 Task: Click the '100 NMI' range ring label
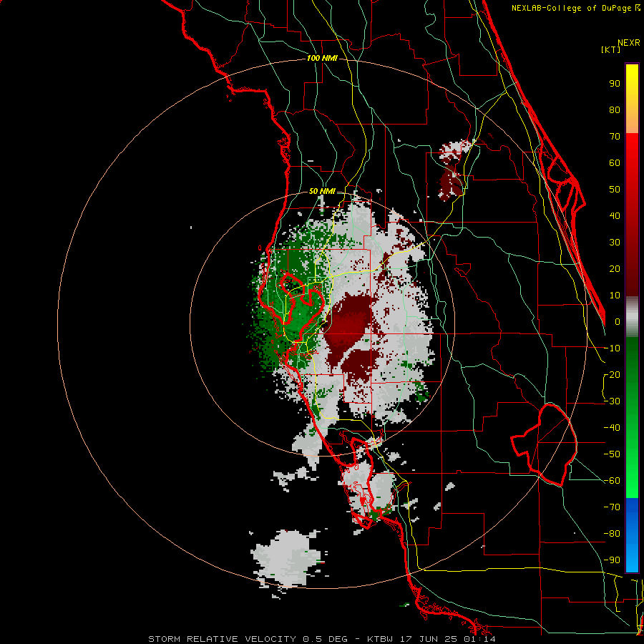(322, 59)
